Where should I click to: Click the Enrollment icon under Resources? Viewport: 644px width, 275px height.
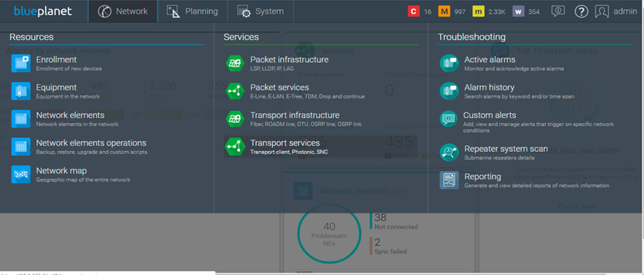tap(21, 64)
